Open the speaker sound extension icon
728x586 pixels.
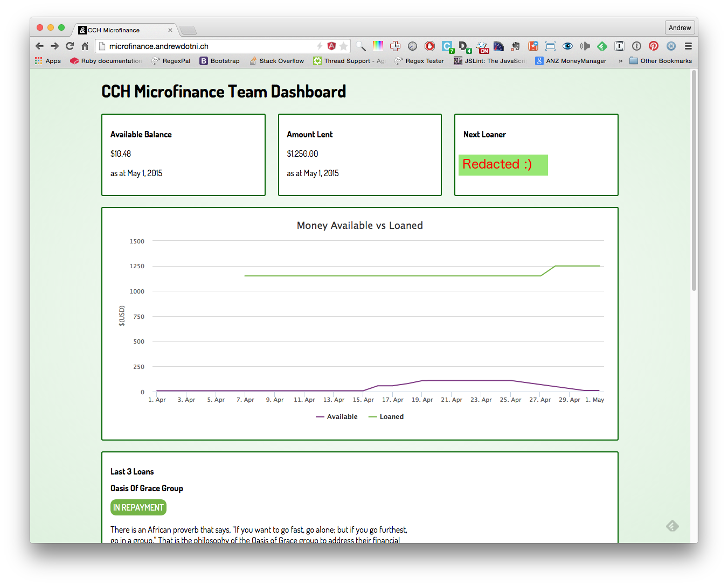click(585, 46)
